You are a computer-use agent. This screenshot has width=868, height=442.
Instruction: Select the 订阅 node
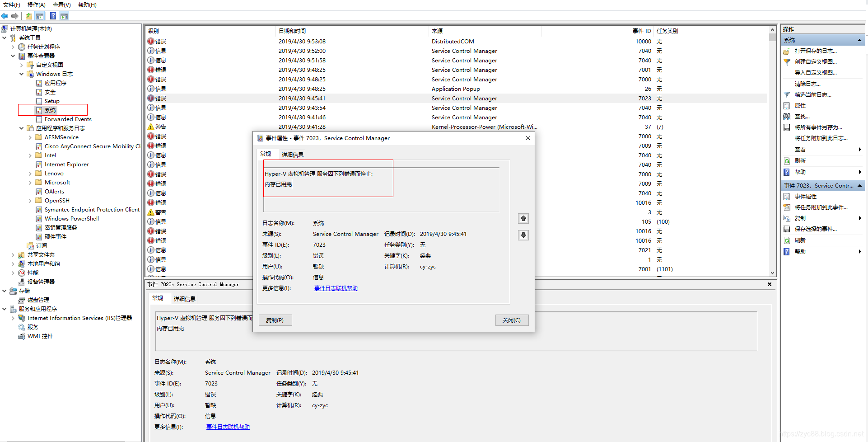pos(41,246)
